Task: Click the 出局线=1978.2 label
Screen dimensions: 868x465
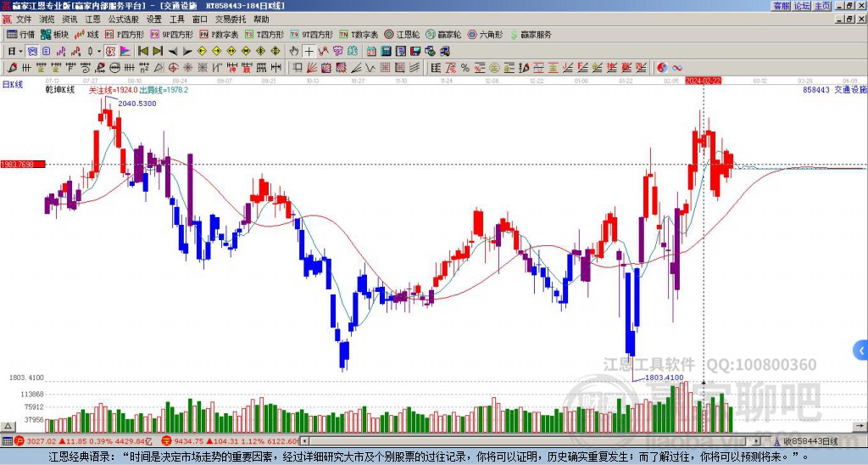Action: coord(164,90)
